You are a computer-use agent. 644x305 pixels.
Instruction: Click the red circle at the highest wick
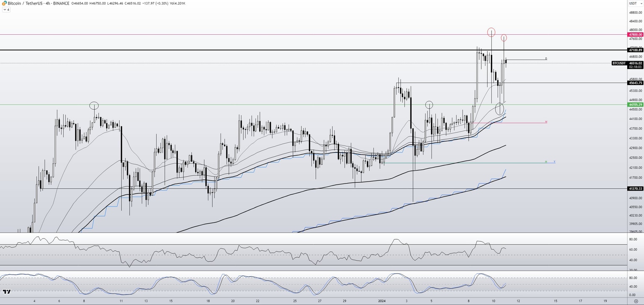[x=491, y=32]
